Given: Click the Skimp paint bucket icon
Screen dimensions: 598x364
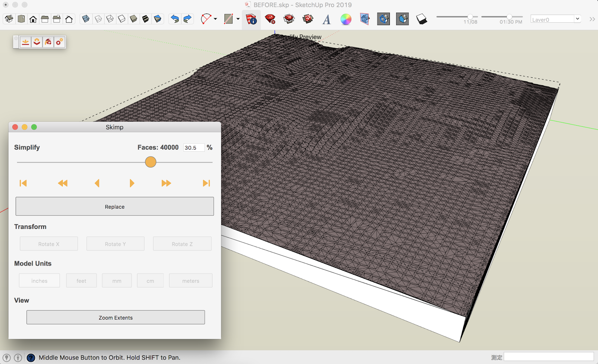Looking at the screenshot, I should [48, 42].
